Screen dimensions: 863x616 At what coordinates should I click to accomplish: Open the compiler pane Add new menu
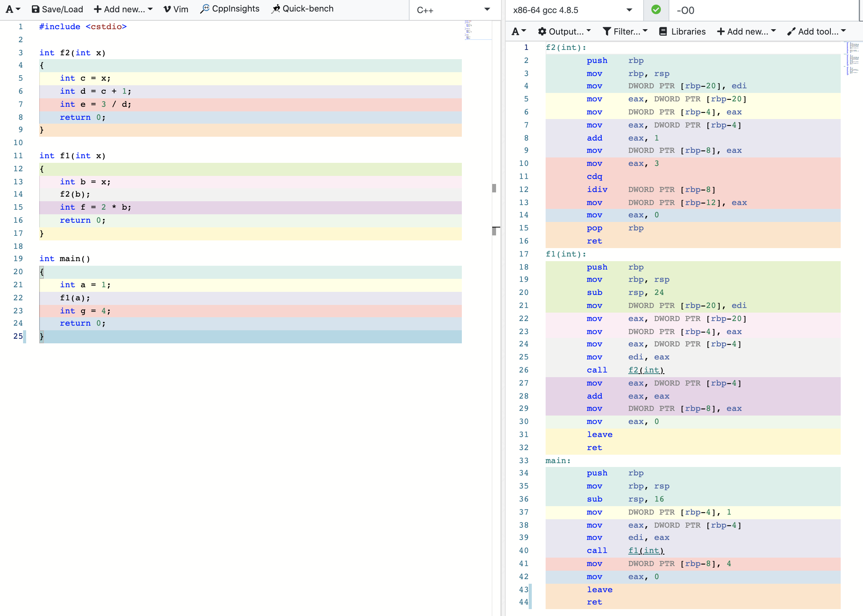click(747, 31)
